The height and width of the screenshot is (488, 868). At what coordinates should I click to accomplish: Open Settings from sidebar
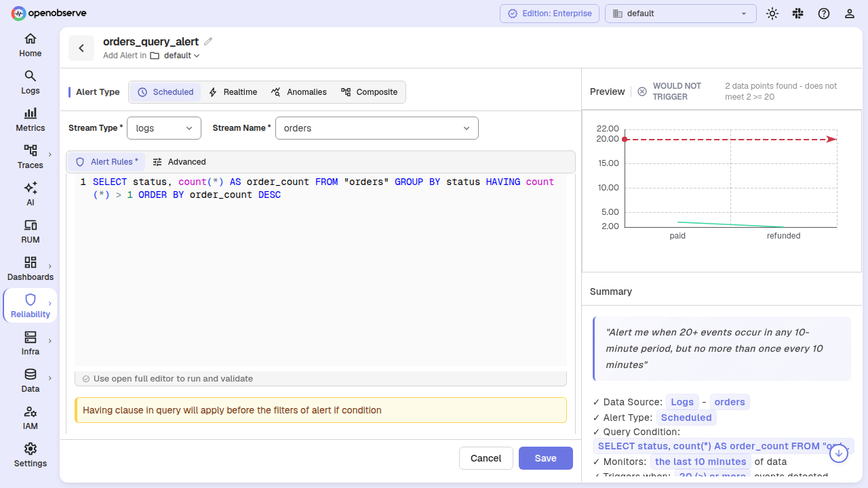(x=30, y=455)
